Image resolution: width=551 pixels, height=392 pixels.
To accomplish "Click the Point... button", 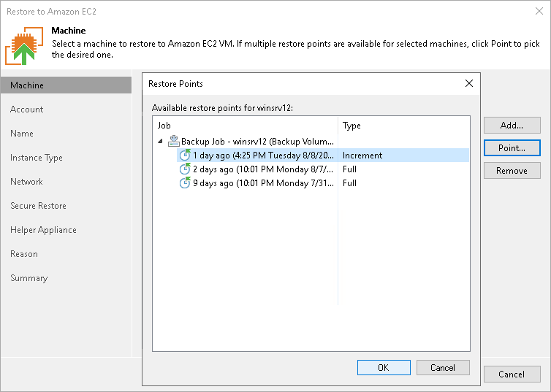I will point(512,147).
